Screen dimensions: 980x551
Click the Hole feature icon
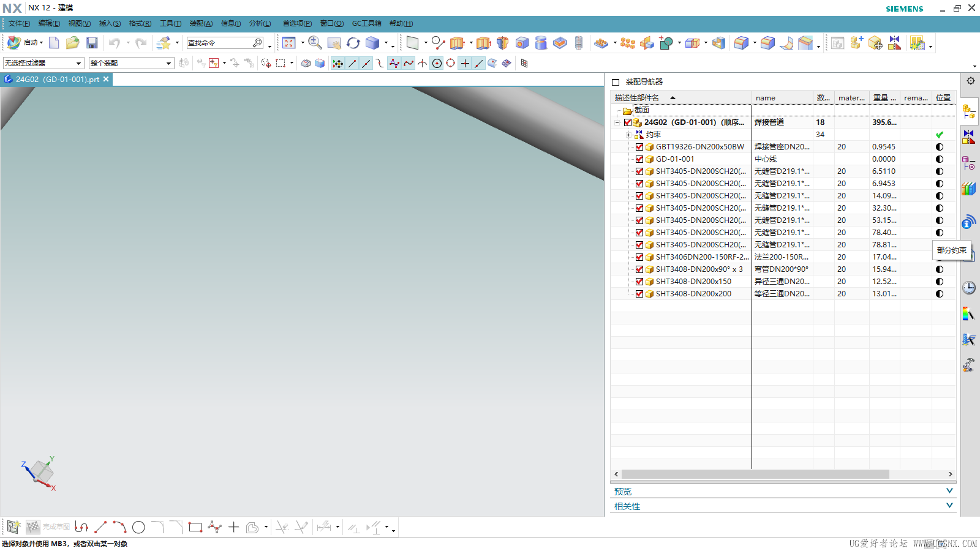(x=522, y=43)
